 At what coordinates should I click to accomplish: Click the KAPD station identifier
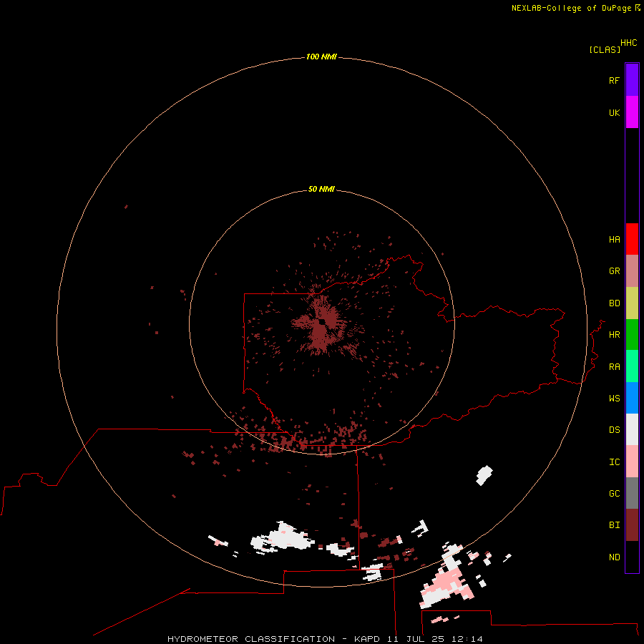368,639
